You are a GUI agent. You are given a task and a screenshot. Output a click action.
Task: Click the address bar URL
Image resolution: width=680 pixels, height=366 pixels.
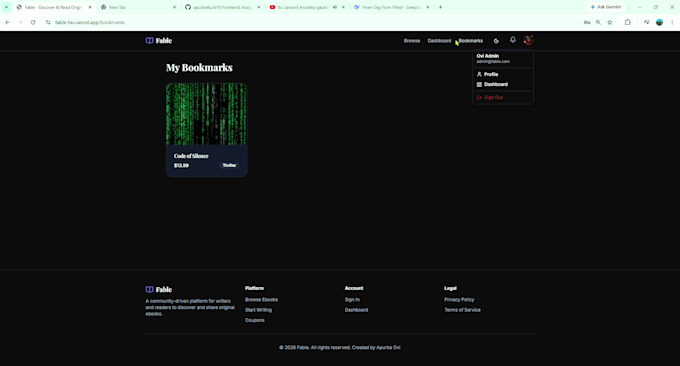pyautogui.click(x=90, y=22)
